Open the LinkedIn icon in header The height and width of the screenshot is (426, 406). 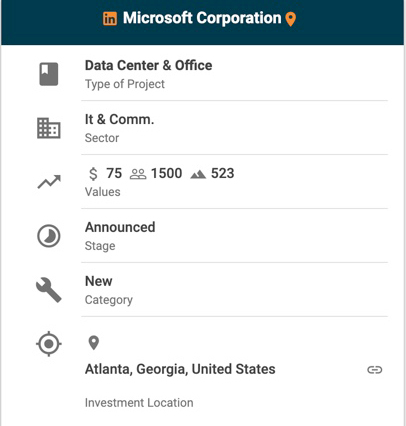[x=110, y=18]
